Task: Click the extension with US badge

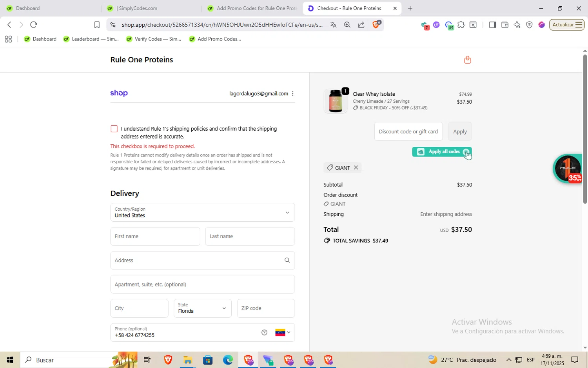Action: coord(449,26)
